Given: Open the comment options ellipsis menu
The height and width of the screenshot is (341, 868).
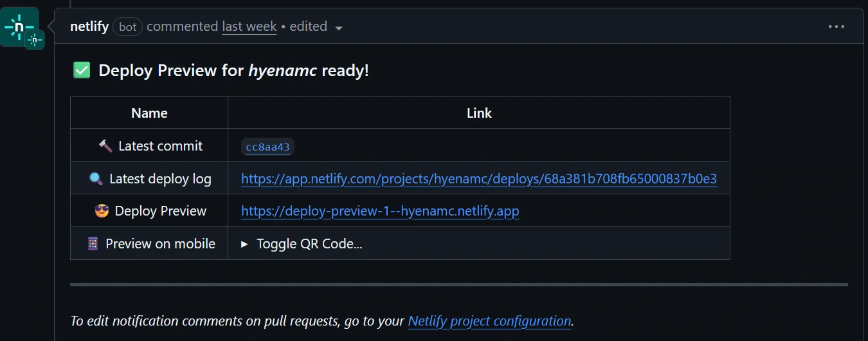Looking at the screenshot, I should coord(836,26).
